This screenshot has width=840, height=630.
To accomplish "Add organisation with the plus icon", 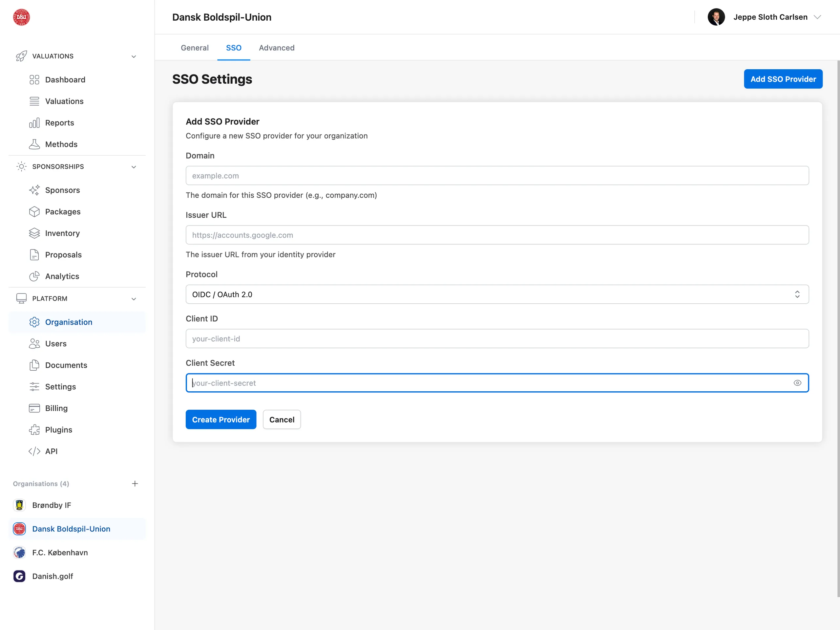I will (x=135, y=483).
